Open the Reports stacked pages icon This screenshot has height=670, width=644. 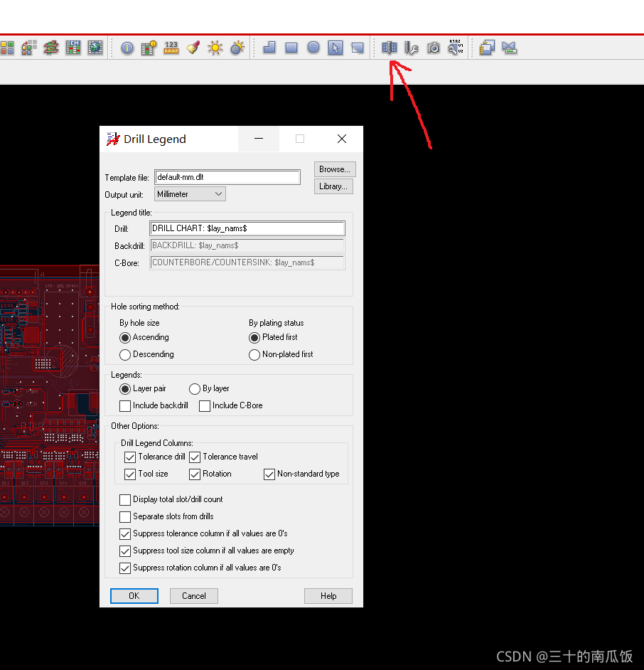click(487, 48)
